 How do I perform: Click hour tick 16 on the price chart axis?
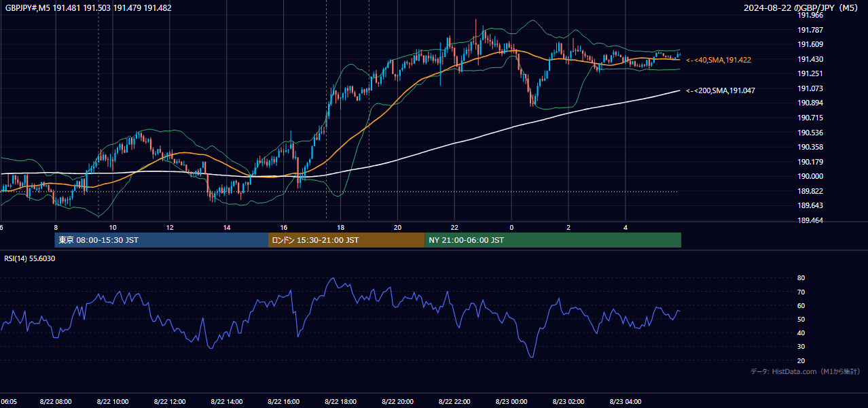point(284,227)
